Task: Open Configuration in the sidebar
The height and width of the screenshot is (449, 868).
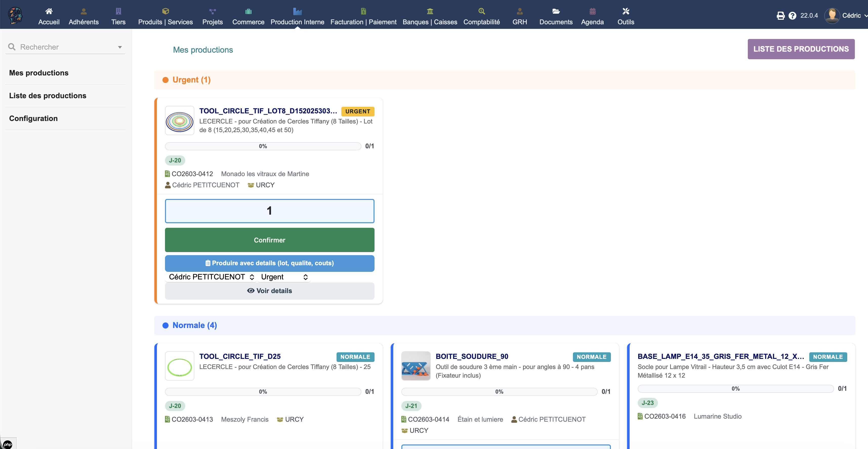Action: coord(33,118)
